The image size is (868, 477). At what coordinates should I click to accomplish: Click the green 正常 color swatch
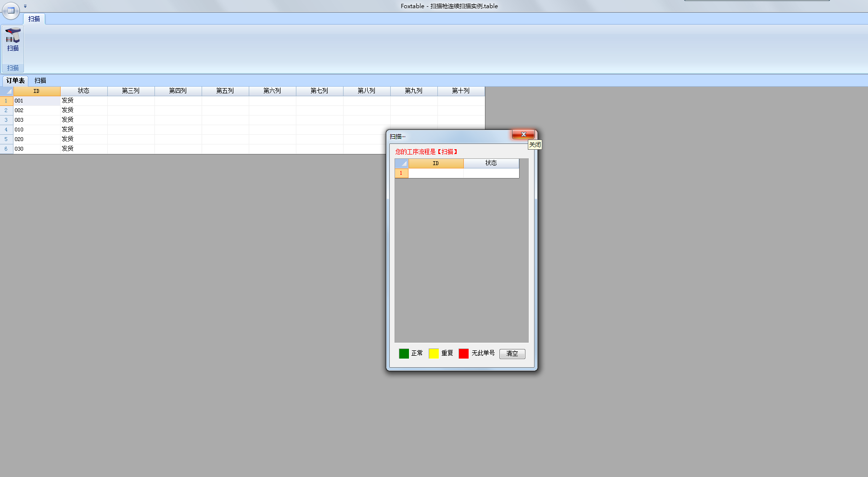(404, 354)
